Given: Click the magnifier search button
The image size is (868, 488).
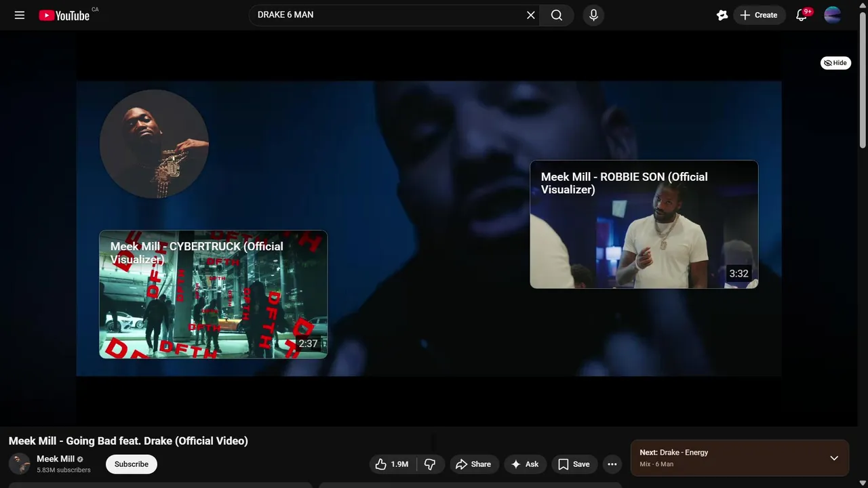Looking at the screenshot, I should (557, 15).
